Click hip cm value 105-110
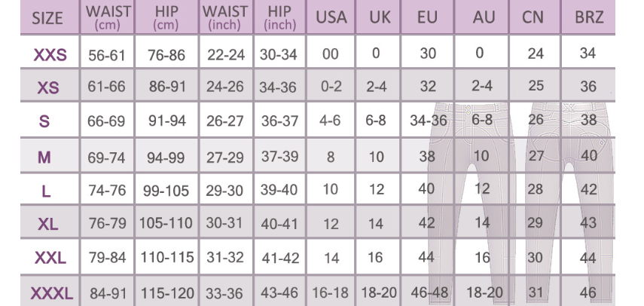This screenshot has width=644, height=306. (x=166, y=223)
